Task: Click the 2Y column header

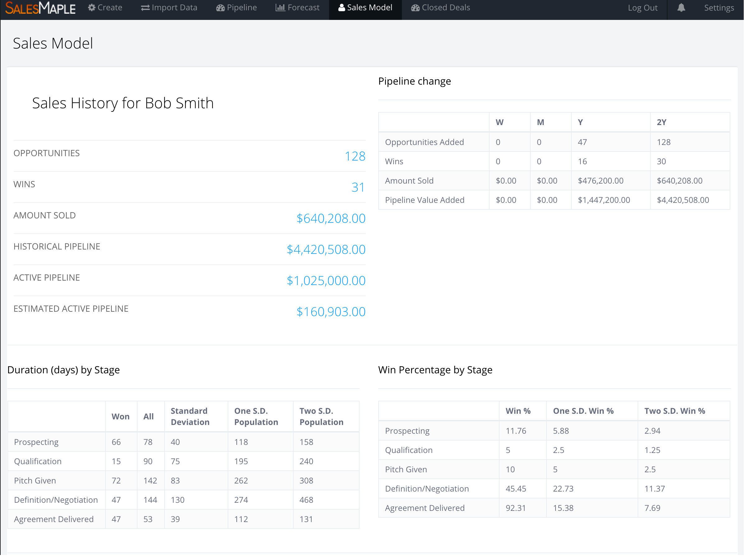Action: [x=661, y=122]
